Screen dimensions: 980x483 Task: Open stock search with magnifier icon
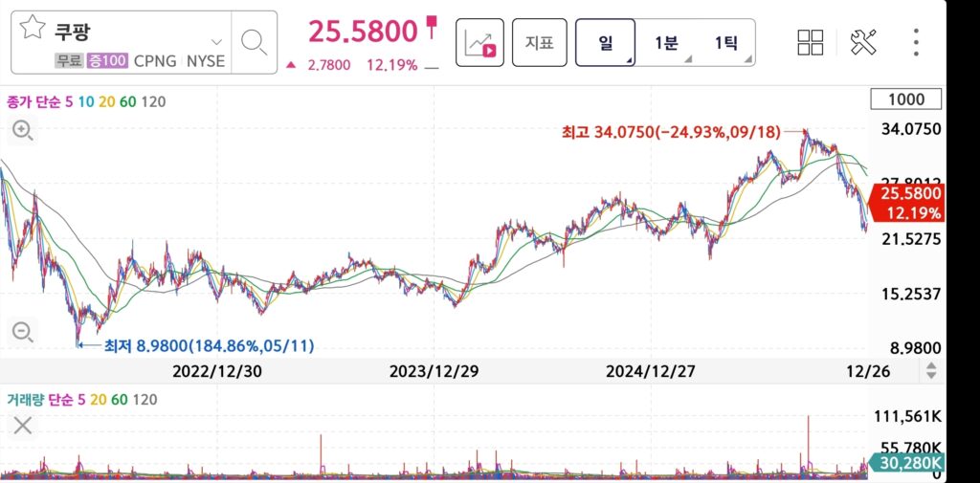click(x=254, y=41)
